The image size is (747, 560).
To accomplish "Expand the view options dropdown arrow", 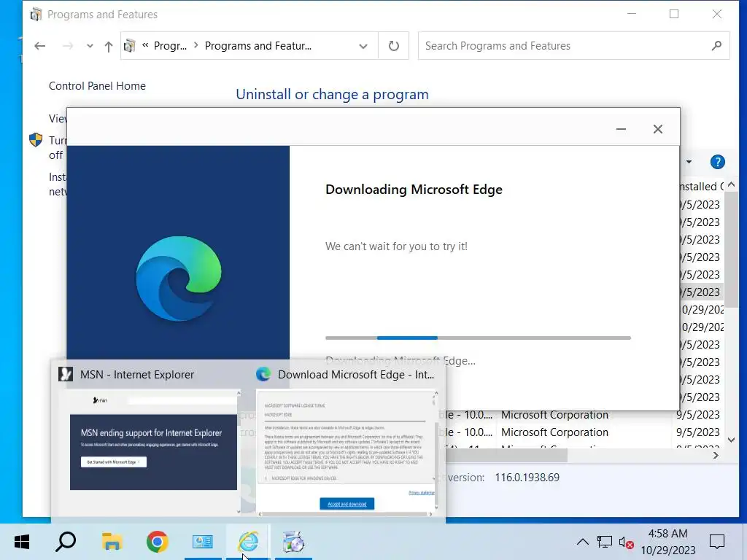I will 689,162.
